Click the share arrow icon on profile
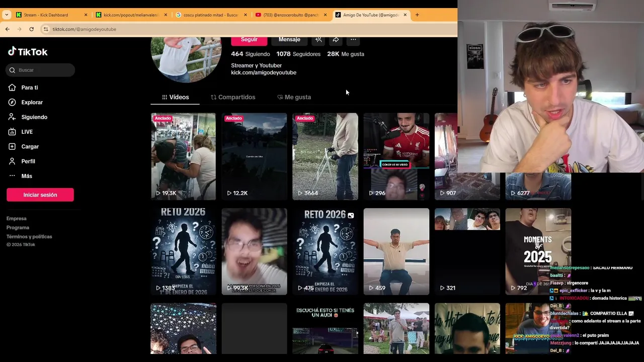This screenshot has height=362, width=644. (x=336, y=39)
